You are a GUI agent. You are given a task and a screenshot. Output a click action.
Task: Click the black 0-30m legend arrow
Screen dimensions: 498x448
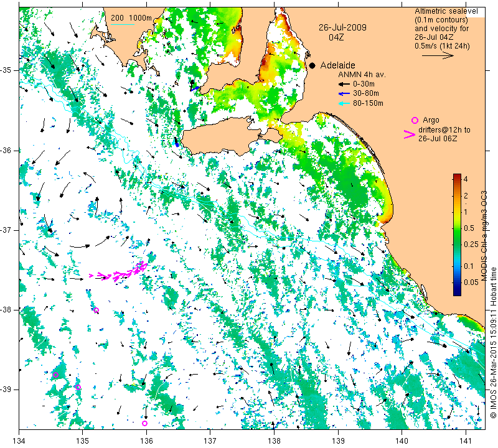click(344, 84)
